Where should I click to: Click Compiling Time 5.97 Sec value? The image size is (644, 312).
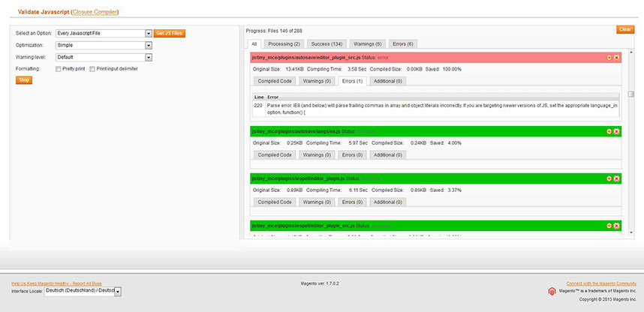(x=357, y=142)
